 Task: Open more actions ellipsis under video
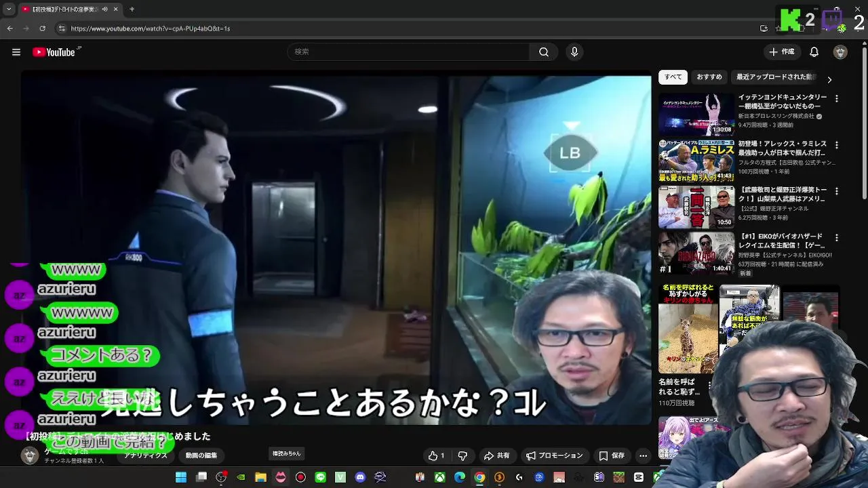[x=643, y=456]
